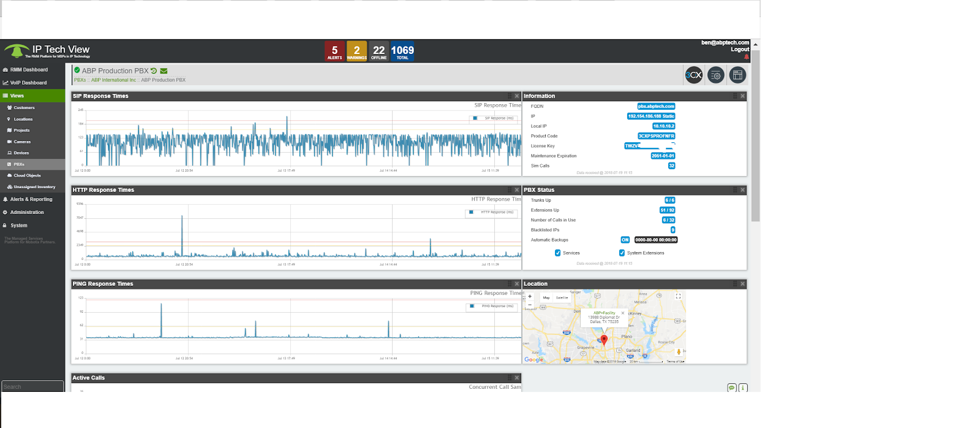
Task: Open Cameras view in the sidebar
Action: pos(32,142)
